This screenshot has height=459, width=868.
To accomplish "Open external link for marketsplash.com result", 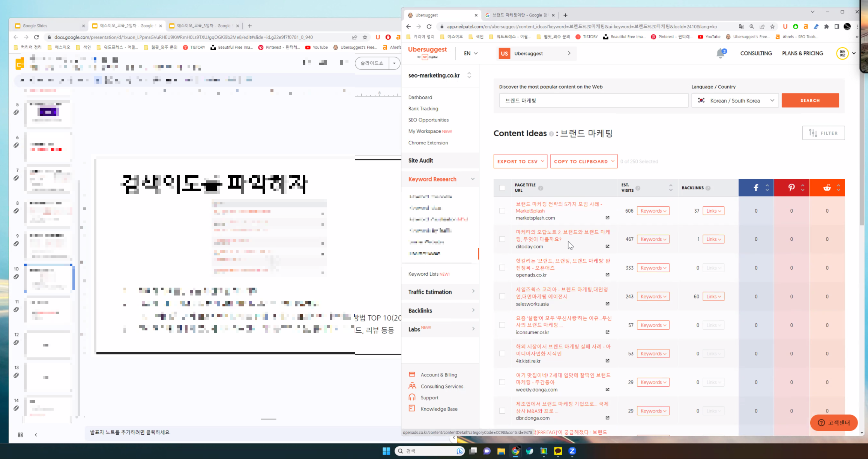I will click(607, 218).
